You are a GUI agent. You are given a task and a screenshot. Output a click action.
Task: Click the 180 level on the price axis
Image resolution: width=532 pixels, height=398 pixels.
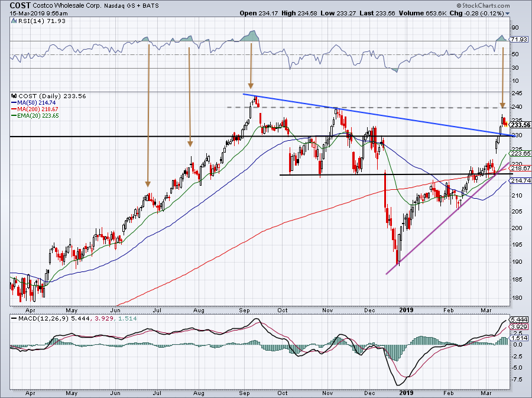(517, 298)
